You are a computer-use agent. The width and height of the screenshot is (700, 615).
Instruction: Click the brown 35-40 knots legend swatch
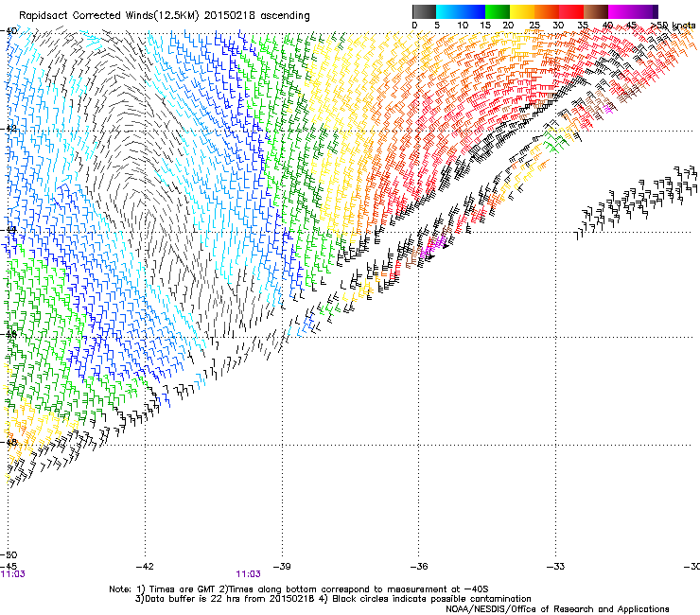(x=596, y=11)
